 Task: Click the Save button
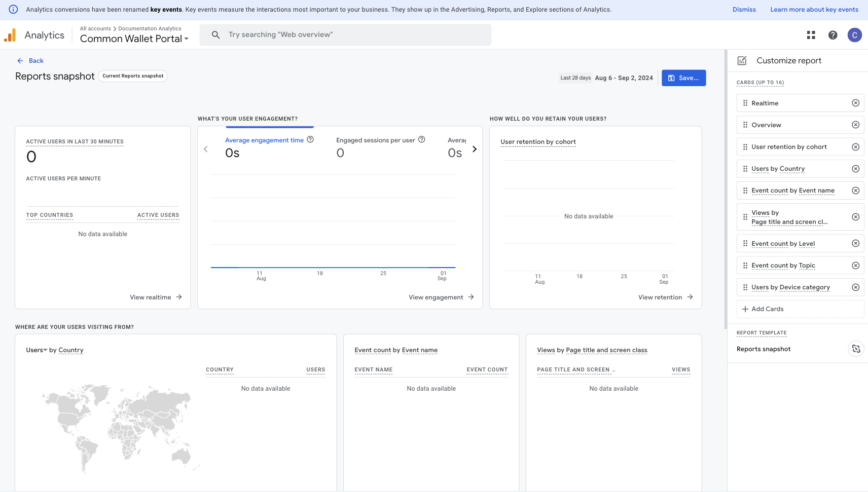(x=683, y=78)
